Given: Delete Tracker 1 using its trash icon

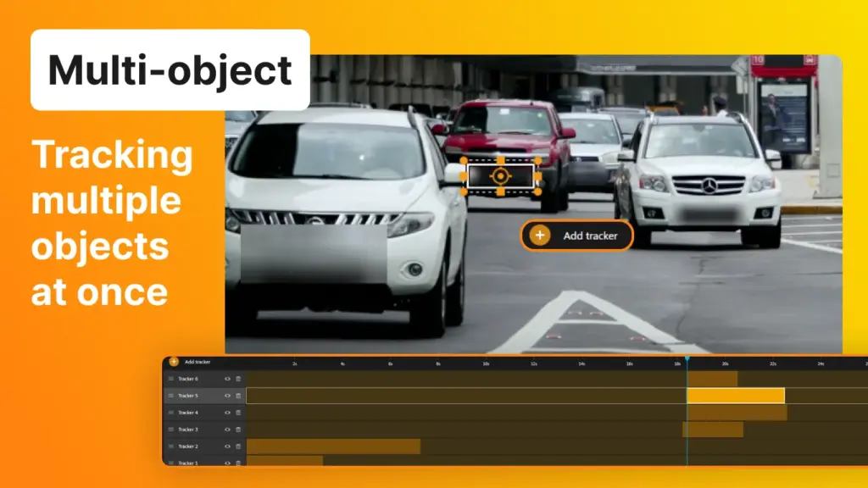Looking at the screenshot, I should click(238, 463).
